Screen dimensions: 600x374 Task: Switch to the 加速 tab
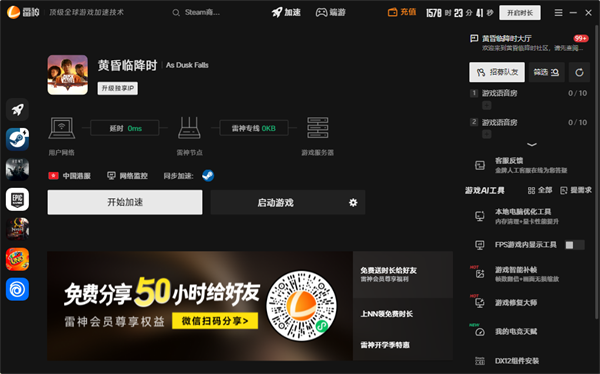[x=286, y=13]
